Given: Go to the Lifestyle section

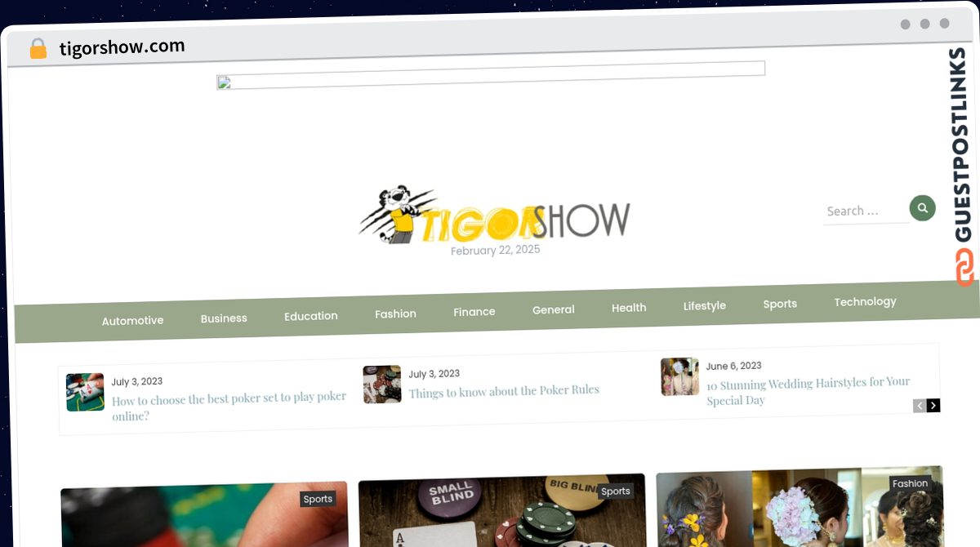Looking at the screenshot, I should click(705, 305).
